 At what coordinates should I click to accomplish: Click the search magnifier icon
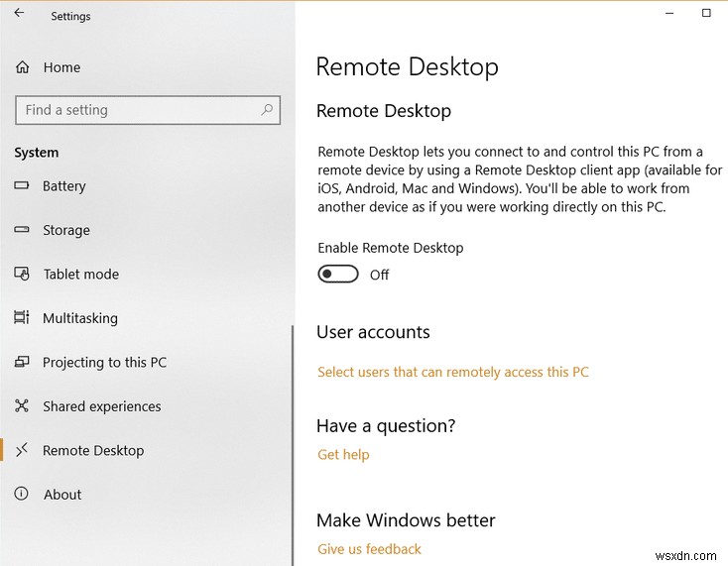[x=267, y=110]
